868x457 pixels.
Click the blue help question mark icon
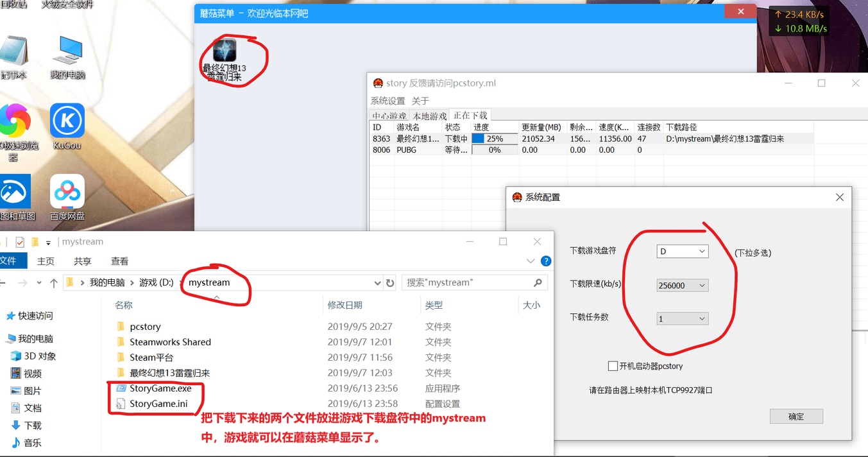pyautogui.click(x=546, y=261)
